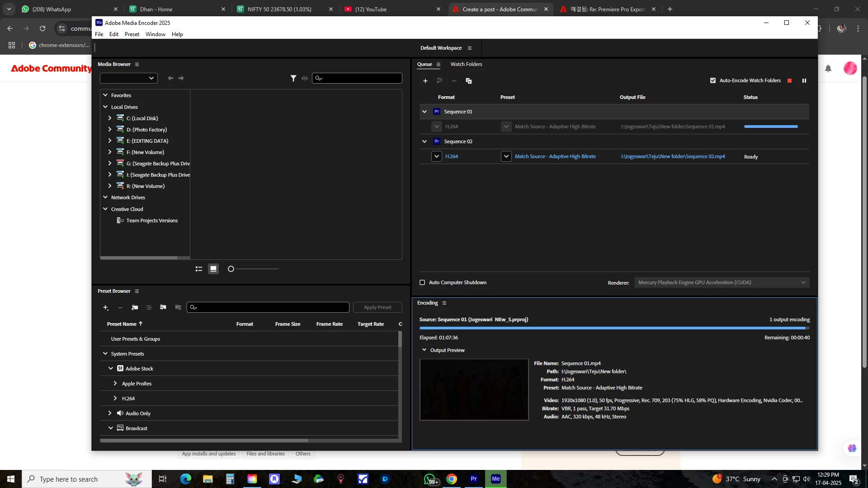Click the Add Source plus icon in Queue
The height and width of the screenshot is (488, 868).
pos(425,81)
